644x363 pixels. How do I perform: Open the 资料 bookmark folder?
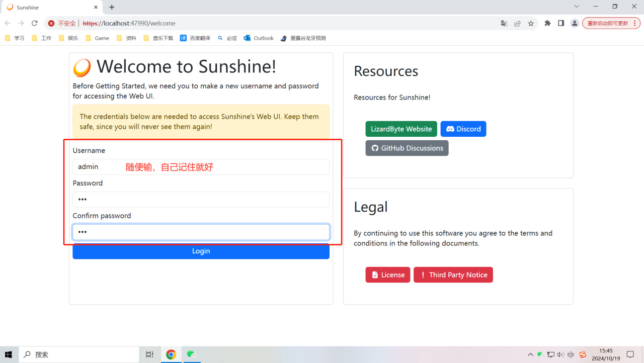click(126, 38)
